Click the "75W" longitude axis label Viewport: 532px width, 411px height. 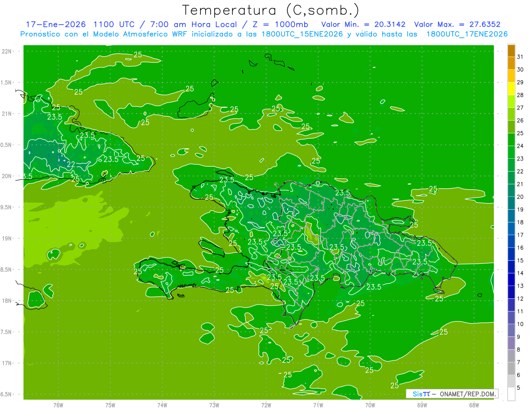[x=110, y=405]
